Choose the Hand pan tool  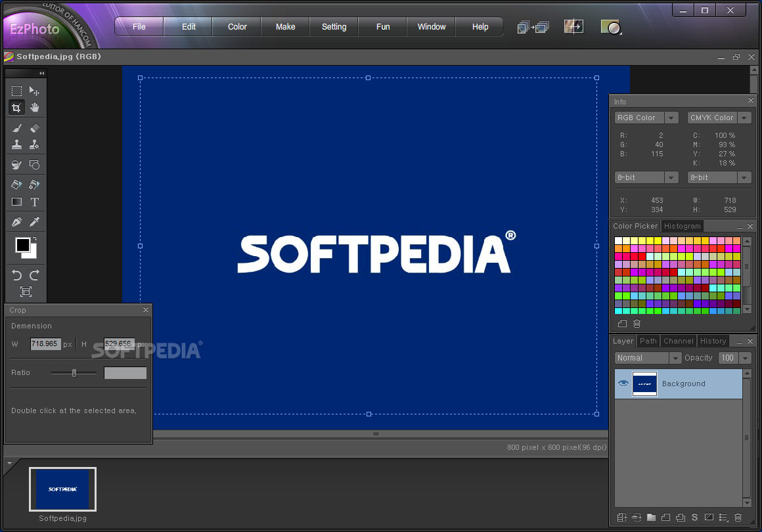coord(35,107)
